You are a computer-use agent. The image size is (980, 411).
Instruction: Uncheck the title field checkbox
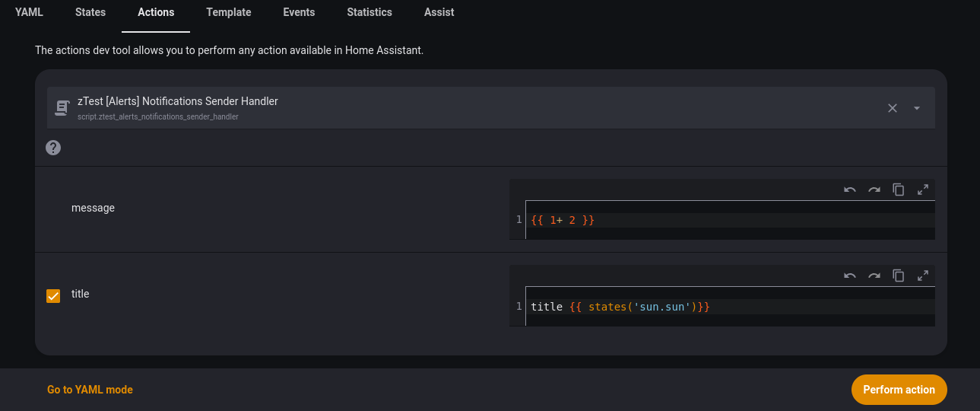tap(53, 295)
